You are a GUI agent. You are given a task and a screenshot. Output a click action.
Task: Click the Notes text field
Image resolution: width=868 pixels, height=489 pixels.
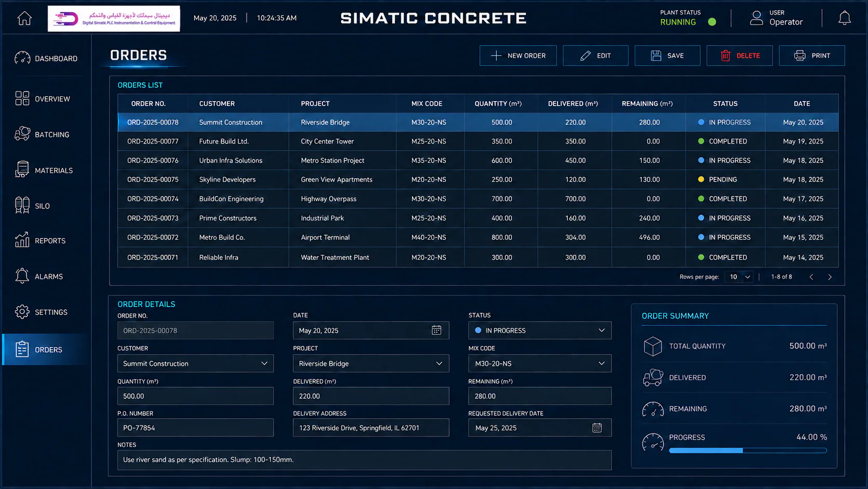click(x=364, y=460)
